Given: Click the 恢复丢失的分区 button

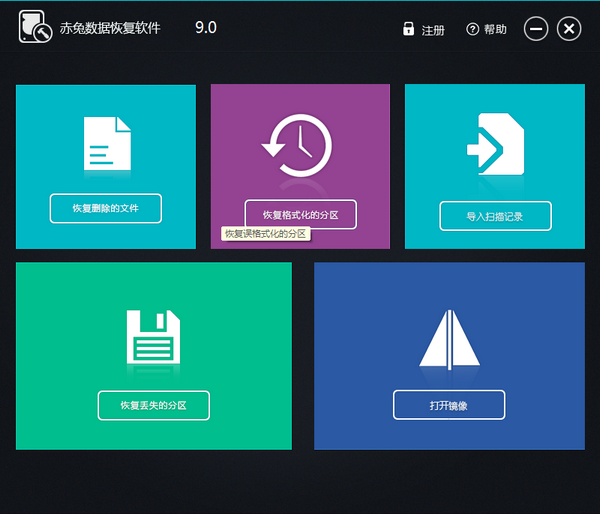Looking at the screenshot, I should (x=154, y=406).
